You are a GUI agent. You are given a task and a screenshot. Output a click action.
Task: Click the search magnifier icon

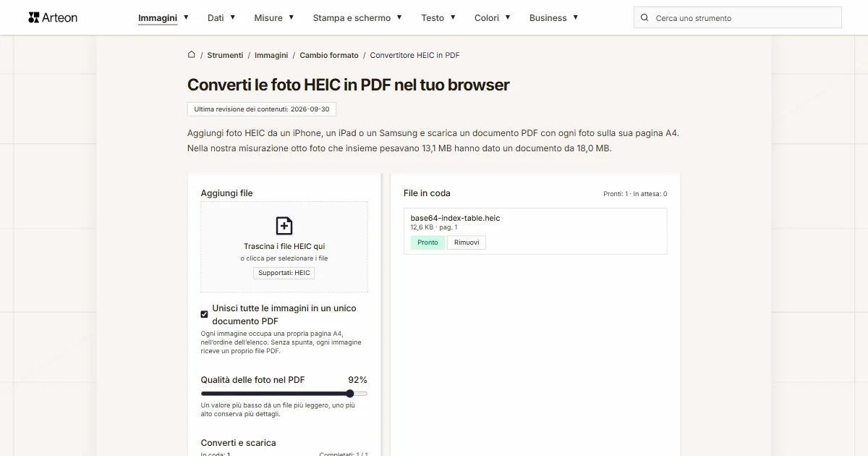click(x=644, y=18)
